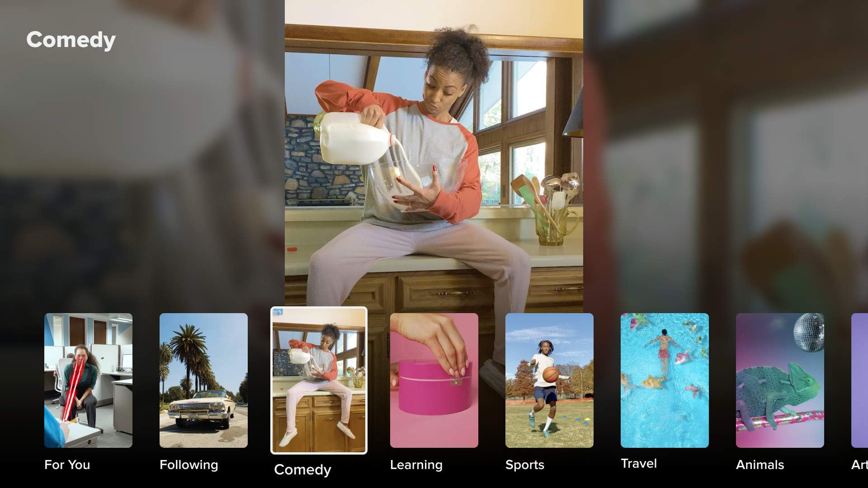The image size is (868, 488).
Task: Click the Following category thumbnail
Action: point(203,380)
